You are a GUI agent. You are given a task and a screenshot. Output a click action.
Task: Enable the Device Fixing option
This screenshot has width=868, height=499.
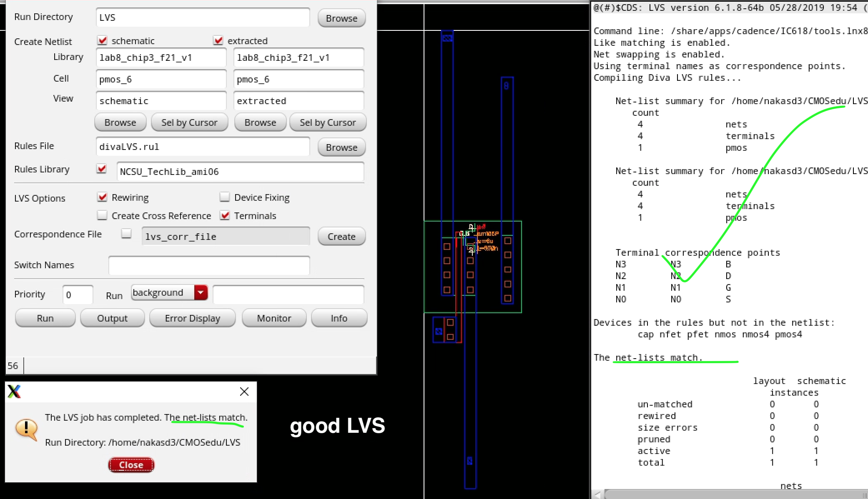click(x=225, y=197)
